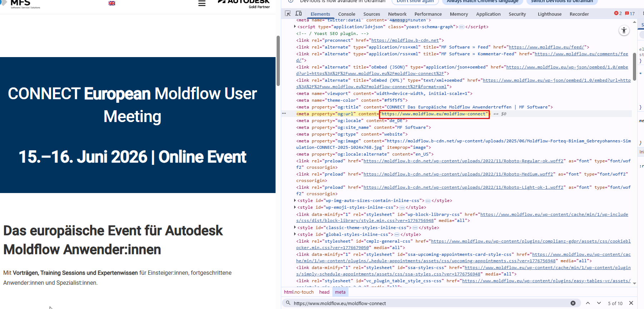Click the DevTools search input field
Viewport: 644px width, 309px height.
tap(431, 303)
